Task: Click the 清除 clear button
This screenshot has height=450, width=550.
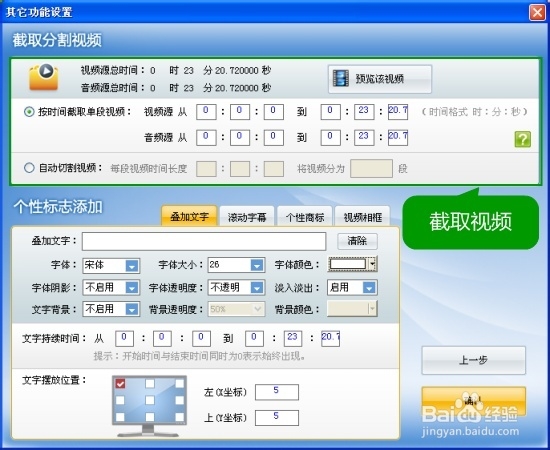Action: (x=357, y=241)
